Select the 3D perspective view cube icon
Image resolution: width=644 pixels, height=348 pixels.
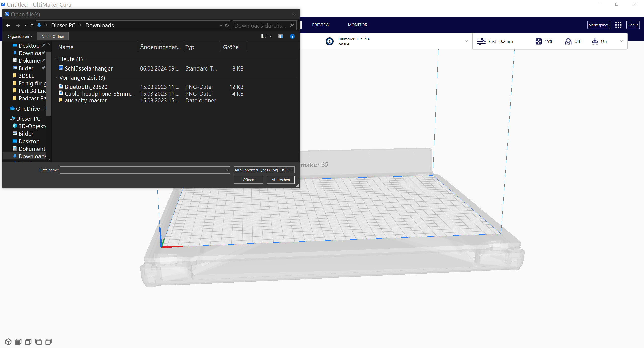pos(8,342)
